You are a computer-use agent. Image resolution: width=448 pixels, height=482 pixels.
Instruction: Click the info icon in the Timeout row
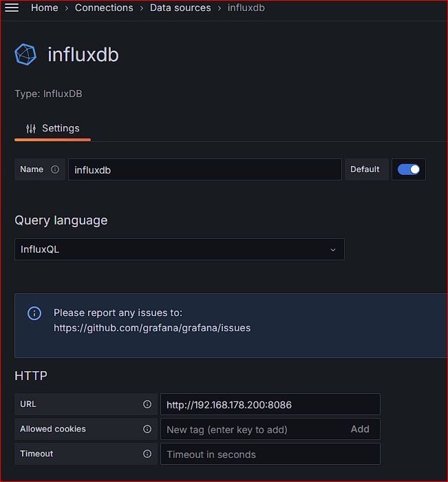coord(147,454)
